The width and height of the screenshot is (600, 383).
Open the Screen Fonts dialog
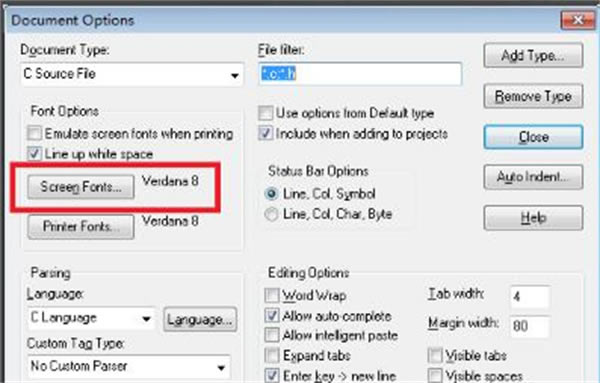click(x=81, y=187)
